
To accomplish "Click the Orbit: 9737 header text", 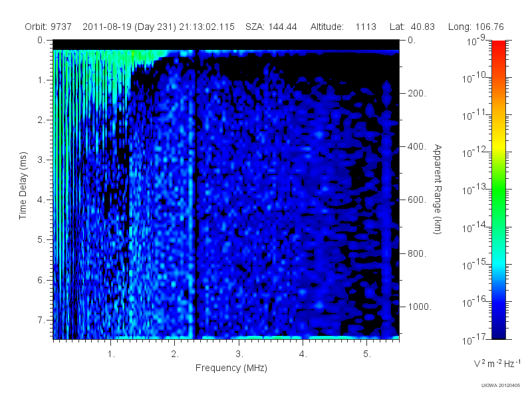I will 48,27.
